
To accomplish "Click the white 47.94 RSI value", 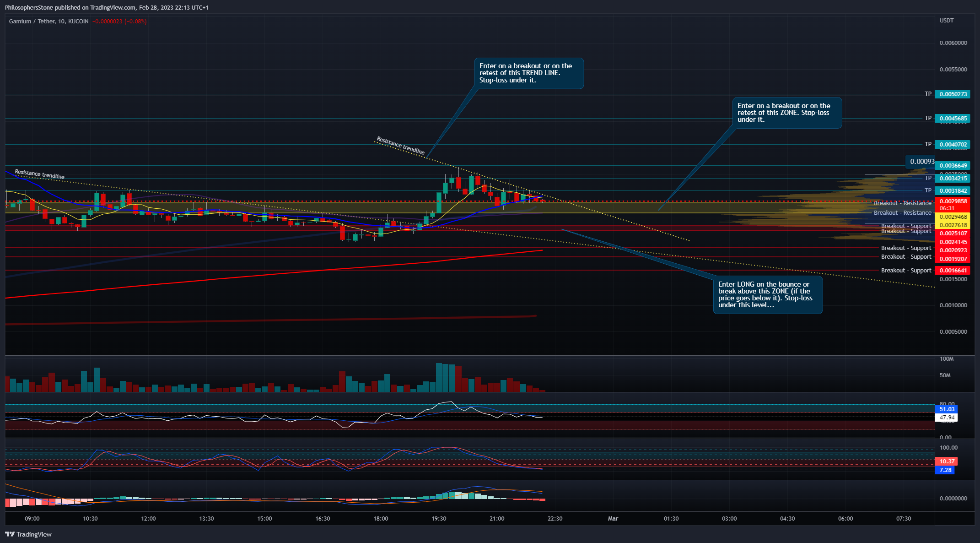I will pyautogui.click(x=947, y=418).
